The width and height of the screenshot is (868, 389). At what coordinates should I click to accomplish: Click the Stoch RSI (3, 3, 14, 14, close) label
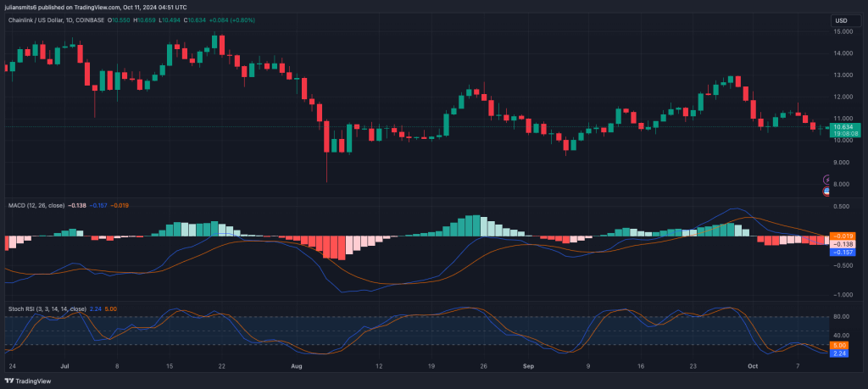point(47,308)
